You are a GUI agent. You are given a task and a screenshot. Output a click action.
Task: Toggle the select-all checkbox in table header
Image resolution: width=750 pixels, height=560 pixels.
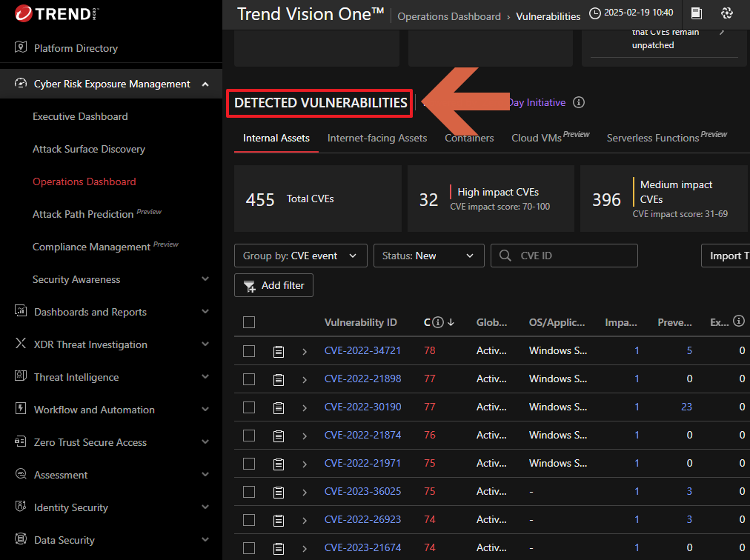[x=249, y=322]
